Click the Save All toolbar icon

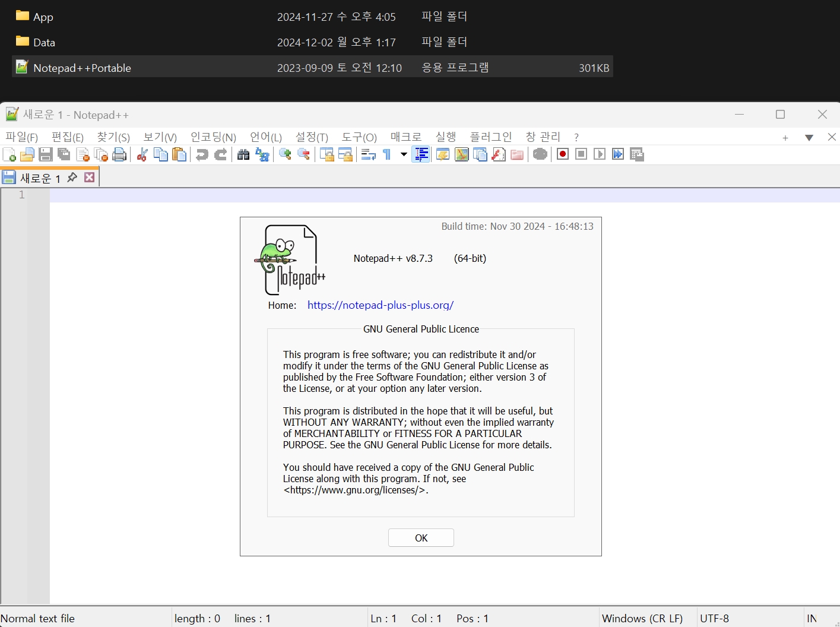point(64,155)
